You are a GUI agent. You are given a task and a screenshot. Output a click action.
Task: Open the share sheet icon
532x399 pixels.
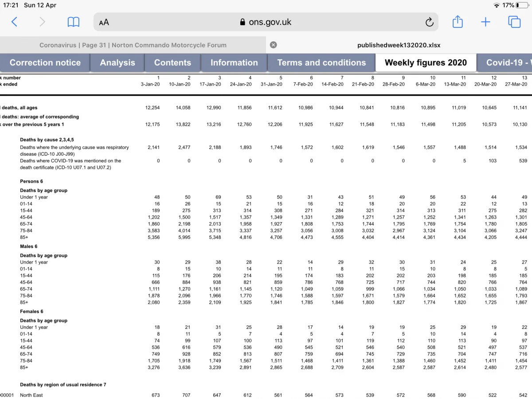pos(458,22)
